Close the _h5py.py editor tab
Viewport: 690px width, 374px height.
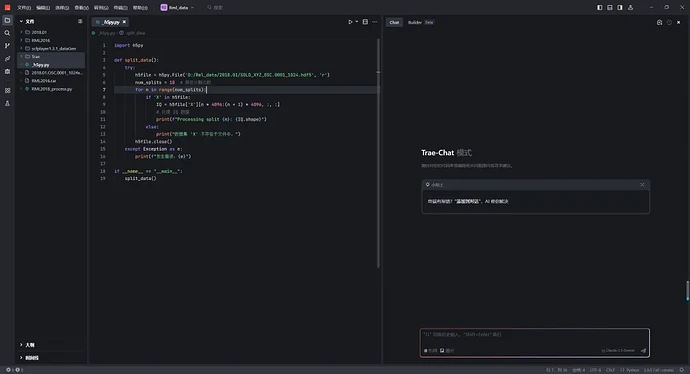pos(125,22)
